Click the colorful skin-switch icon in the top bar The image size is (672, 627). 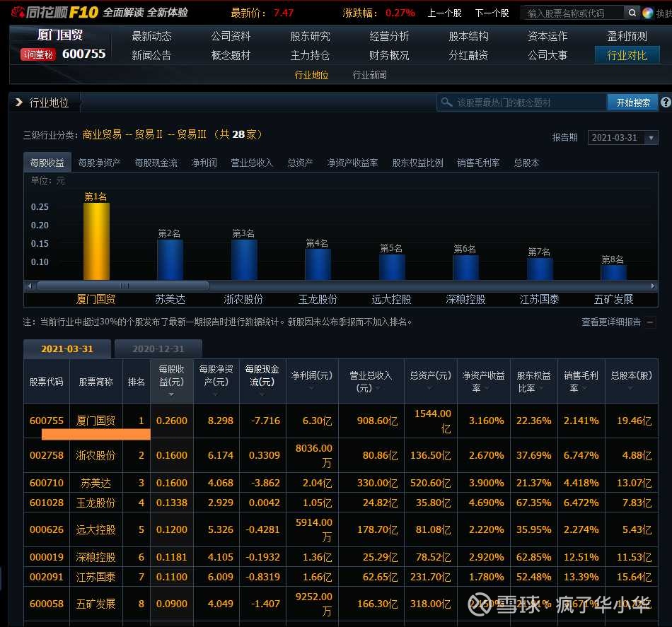click(x=647, y=13)
